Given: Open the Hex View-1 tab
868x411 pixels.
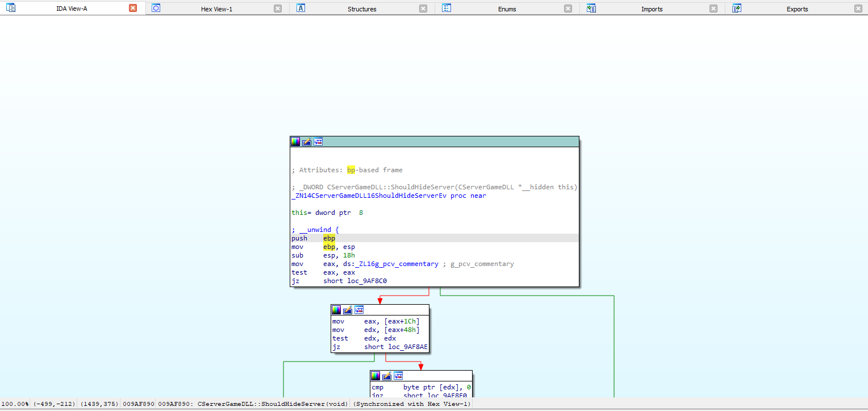Looking at the screenshot, I should (217, 9).
